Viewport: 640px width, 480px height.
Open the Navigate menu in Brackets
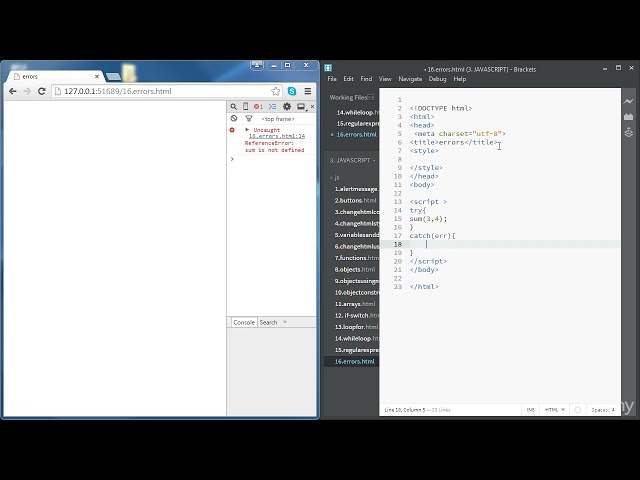[410, 79]
